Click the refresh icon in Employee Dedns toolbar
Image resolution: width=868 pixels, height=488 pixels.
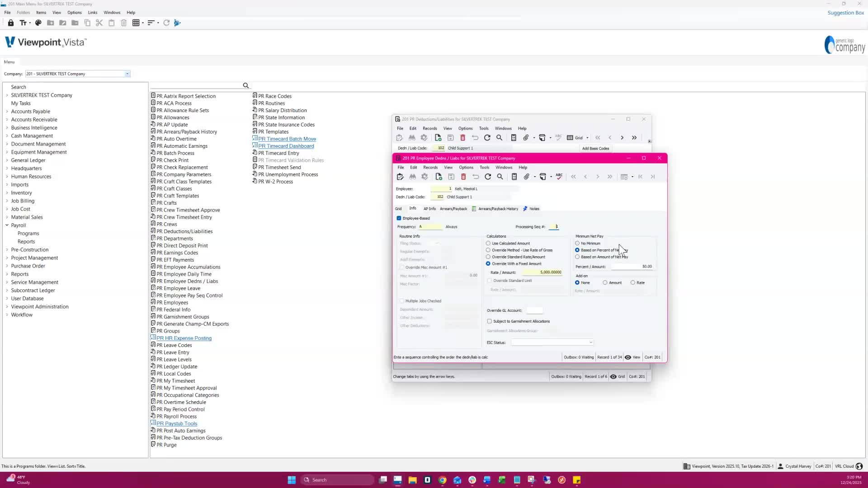tap(488, 177)
